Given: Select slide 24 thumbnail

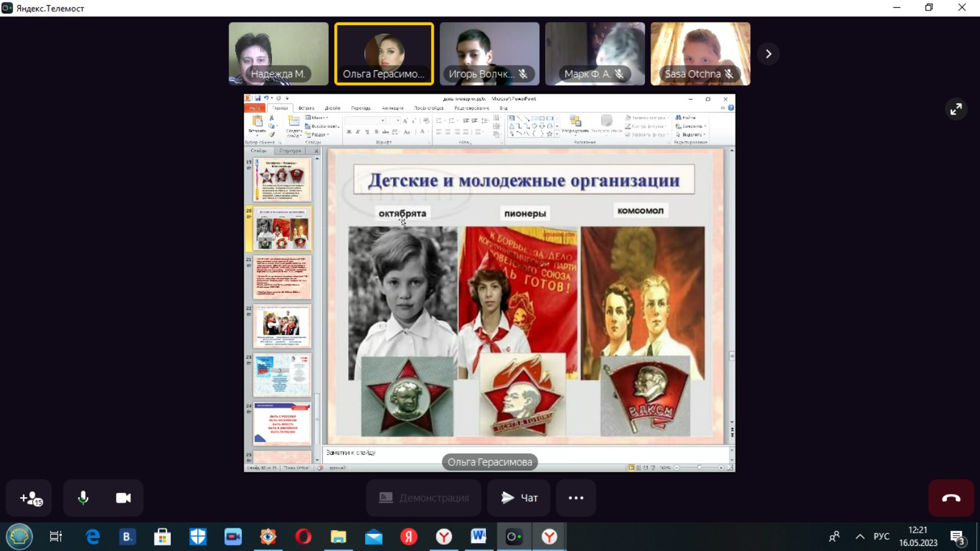Looking at the screenshot, I should click(x=282, y=424).
